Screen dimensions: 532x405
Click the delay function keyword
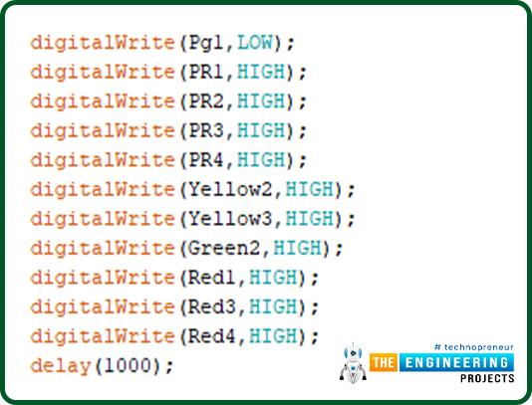coord(61,366)
